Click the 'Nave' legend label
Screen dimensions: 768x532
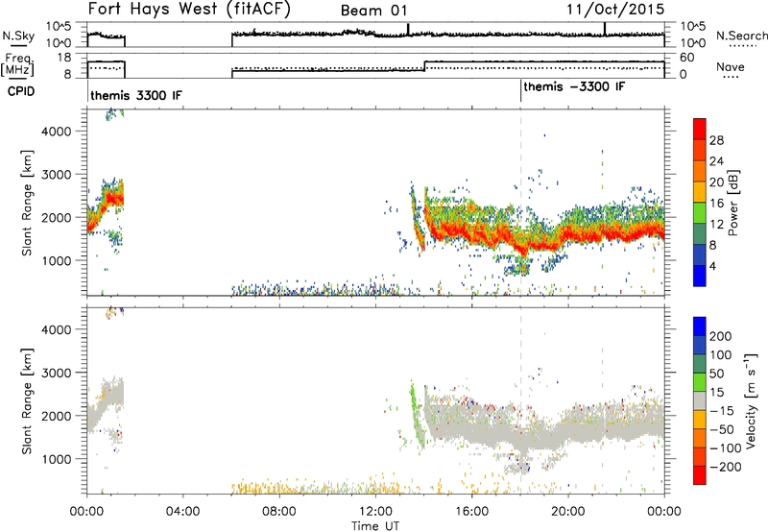[730, 67]
